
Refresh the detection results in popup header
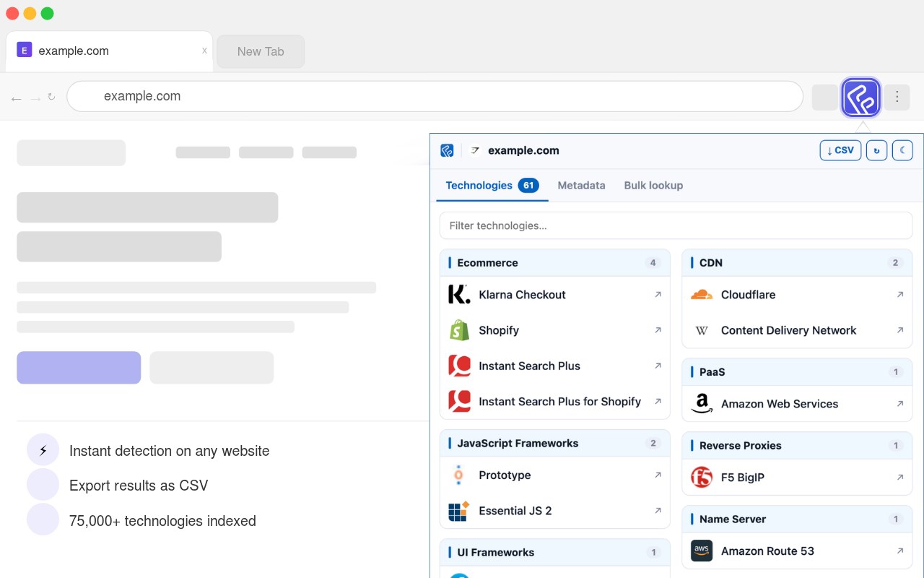point(876,150)
